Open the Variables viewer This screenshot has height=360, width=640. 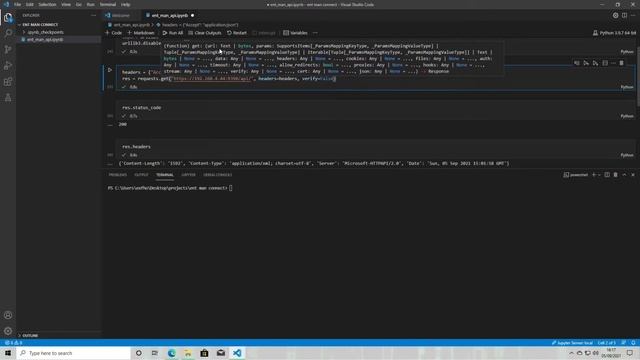[296, 33]
